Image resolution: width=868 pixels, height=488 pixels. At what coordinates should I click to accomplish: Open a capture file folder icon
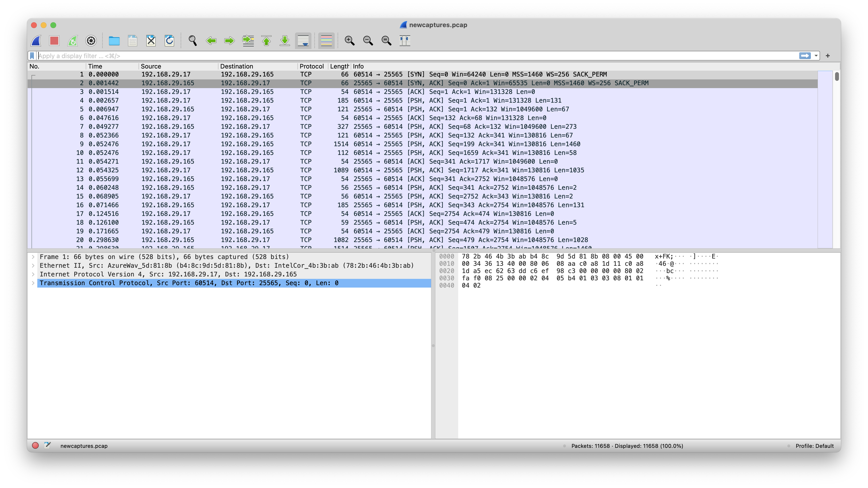click(x=114, y=41)
